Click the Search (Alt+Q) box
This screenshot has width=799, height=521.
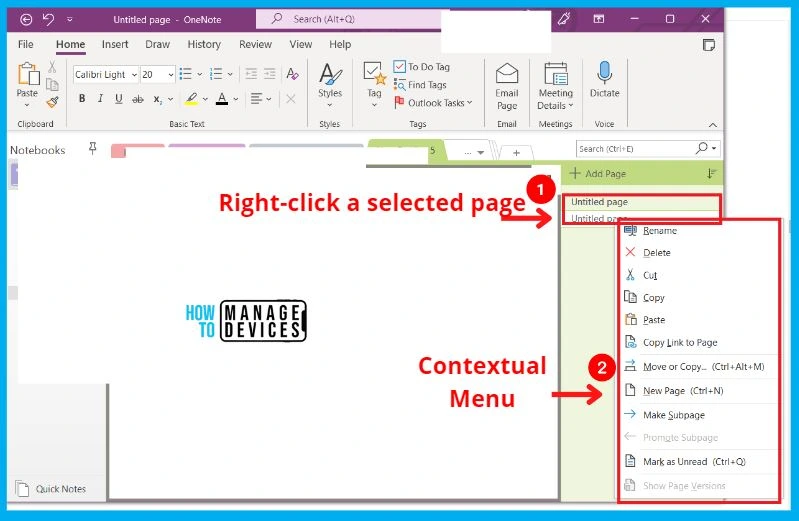tap(349, 19)
